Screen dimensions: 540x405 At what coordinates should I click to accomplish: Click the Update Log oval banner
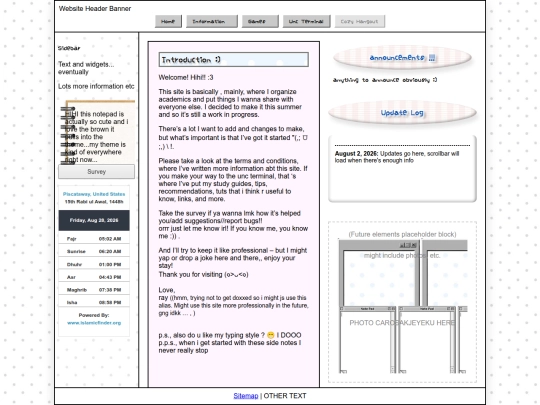click(402, 113)
